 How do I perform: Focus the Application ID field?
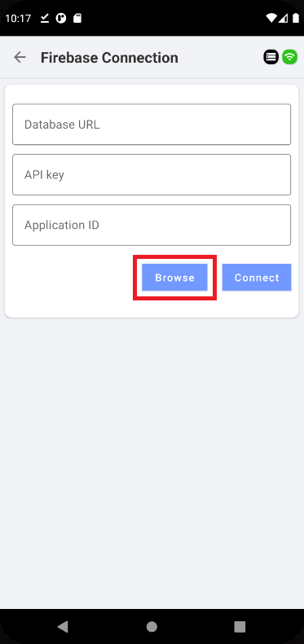[152, 225]
